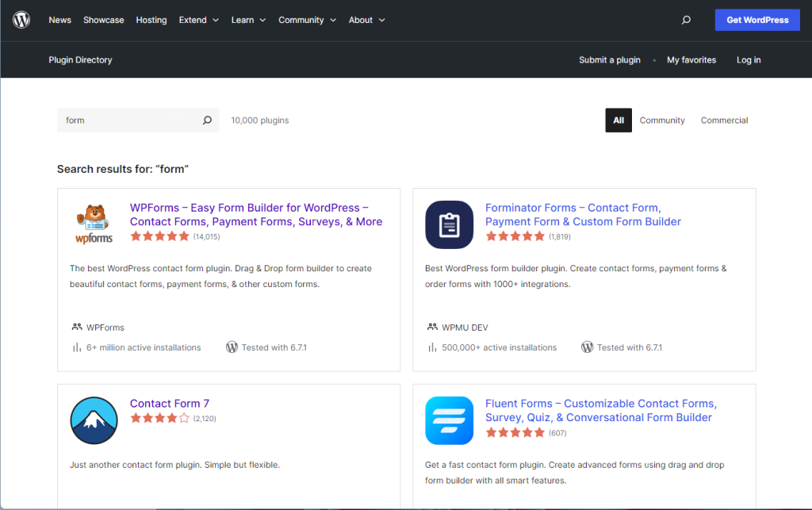The height and width of the screenshot is (510, 812).
Task: Open Fluent Forms via its blue plugin icon
Action: [449, 420]
